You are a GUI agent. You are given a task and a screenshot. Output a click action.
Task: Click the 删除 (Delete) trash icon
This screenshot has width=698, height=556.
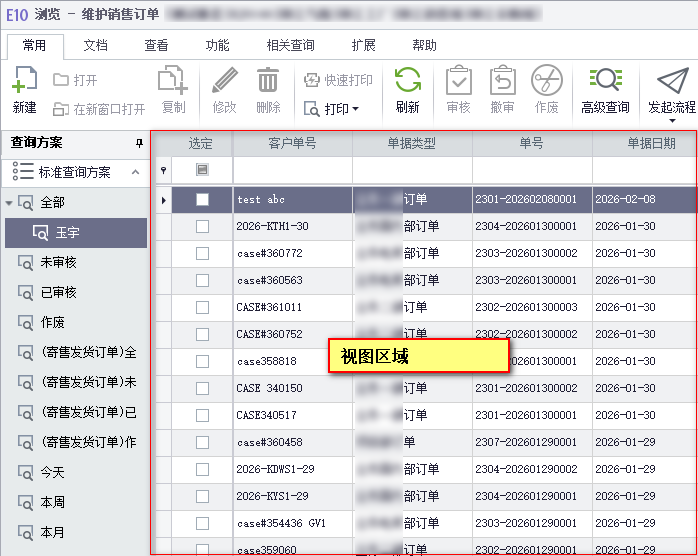[x=268, y=82]
